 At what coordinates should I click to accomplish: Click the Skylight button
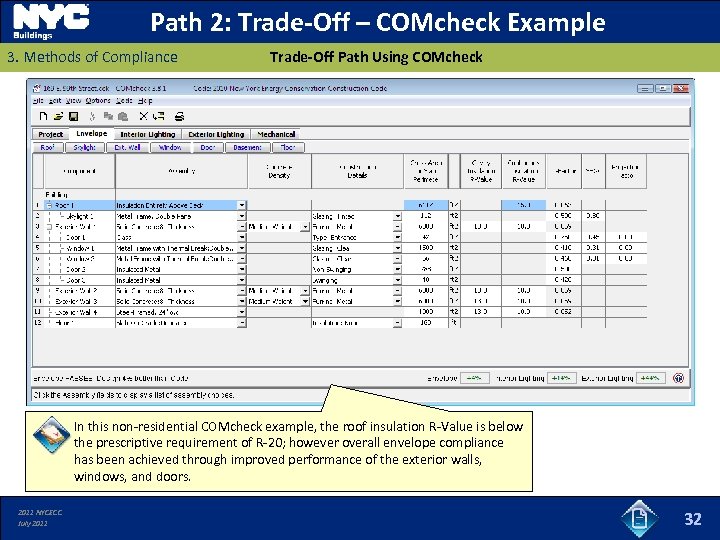84,147
